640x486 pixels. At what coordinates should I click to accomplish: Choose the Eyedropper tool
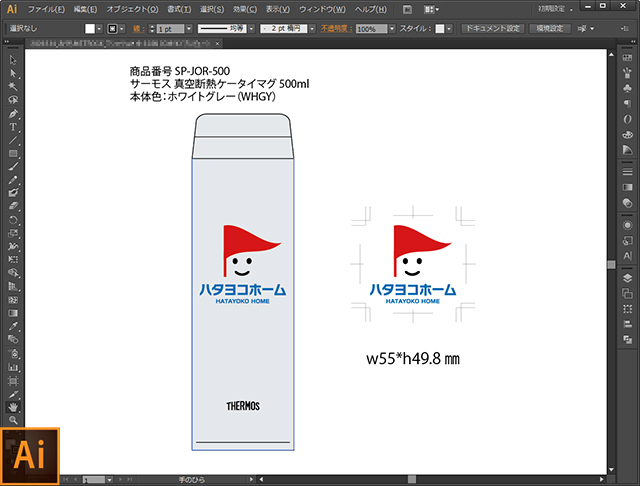[13, 326]
